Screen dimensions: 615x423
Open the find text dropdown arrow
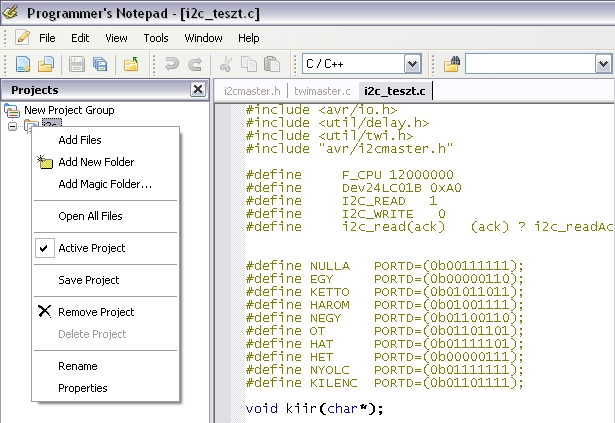coord(603,64)
